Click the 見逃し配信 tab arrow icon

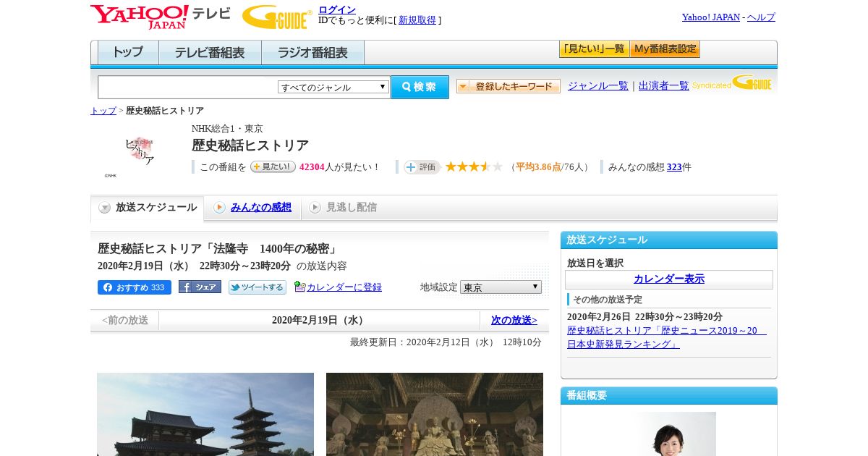point(315,208)
